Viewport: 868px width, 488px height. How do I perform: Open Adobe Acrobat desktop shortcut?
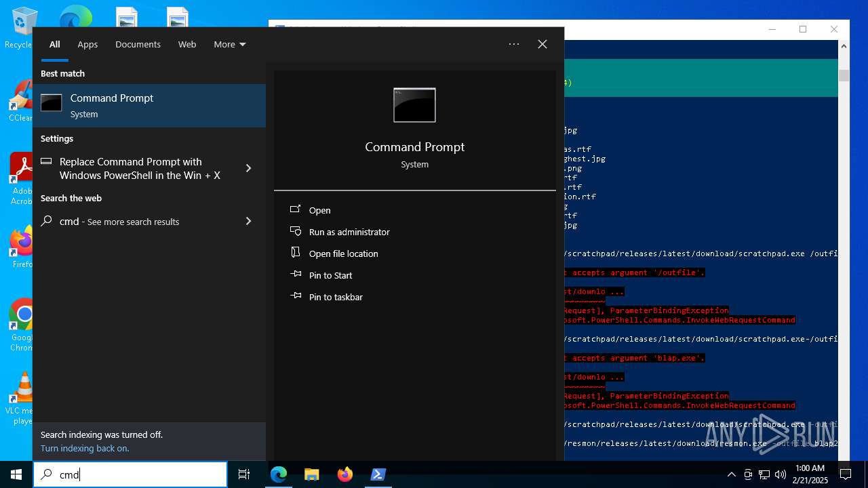(x=22, y=179)
